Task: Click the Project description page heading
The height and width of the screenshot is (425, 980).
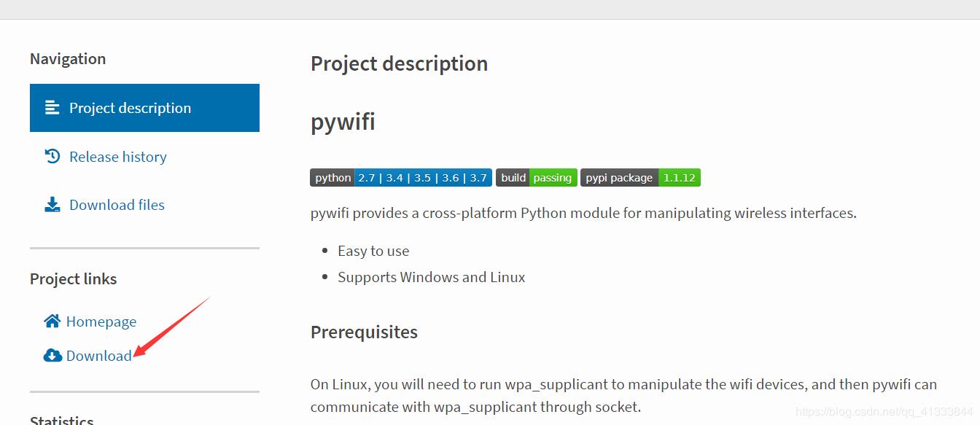Action: tap(399, 63)
